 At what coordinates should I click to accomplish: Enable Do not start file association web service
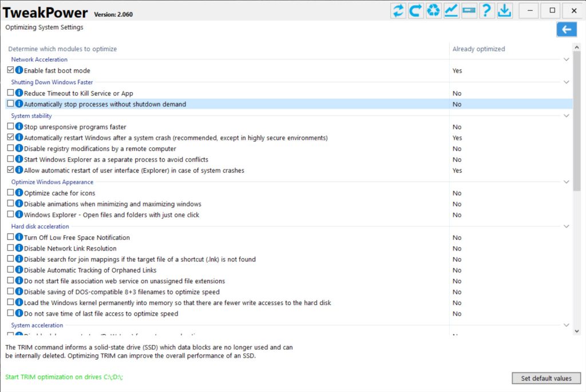[10, 280]
